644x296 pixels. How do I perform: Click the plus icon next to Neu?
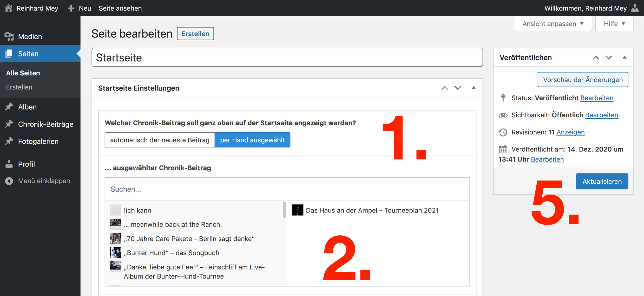point(71,8)
